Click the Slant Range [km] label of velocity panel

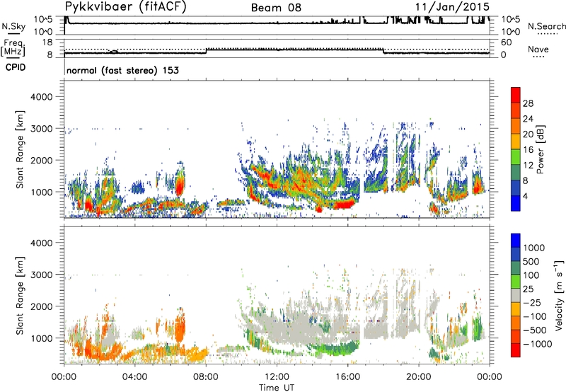tap(21, 296)
